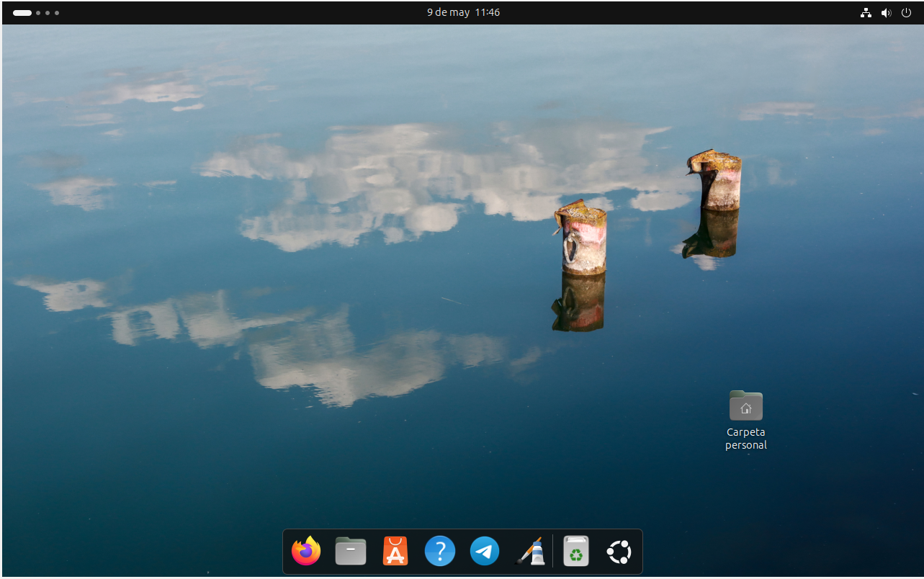
Task: Show applications using the Ubuntu logo button
Action: [x=619, y=552]
